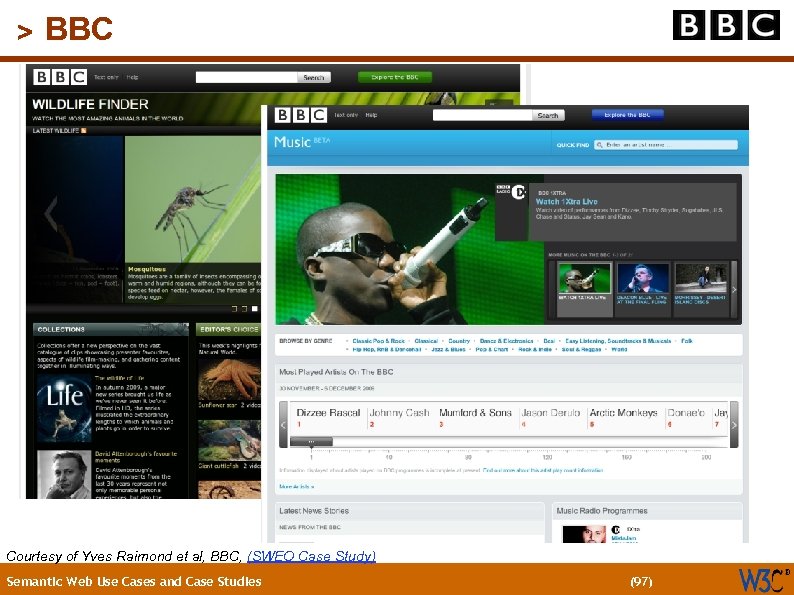
Task: Click the BBC Radio 1Xtra logo on the banner
Action: pyautogui.click(x=511, y=191)
